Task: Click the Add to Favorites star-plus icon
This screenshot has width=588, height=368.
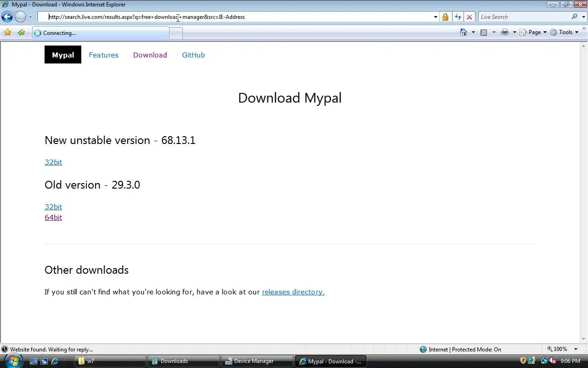Action: [x=21, y=33]
